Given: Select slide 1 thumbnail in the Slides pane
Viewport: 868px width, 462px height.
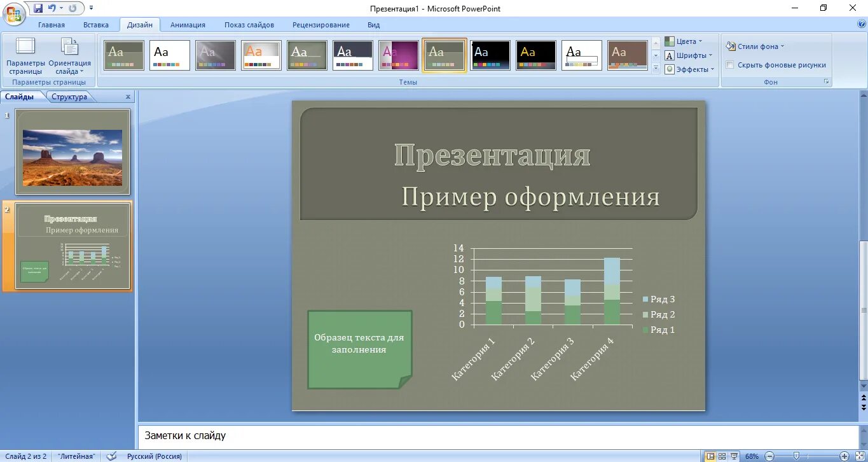Looking at the screenshot, I should (72, 151).
